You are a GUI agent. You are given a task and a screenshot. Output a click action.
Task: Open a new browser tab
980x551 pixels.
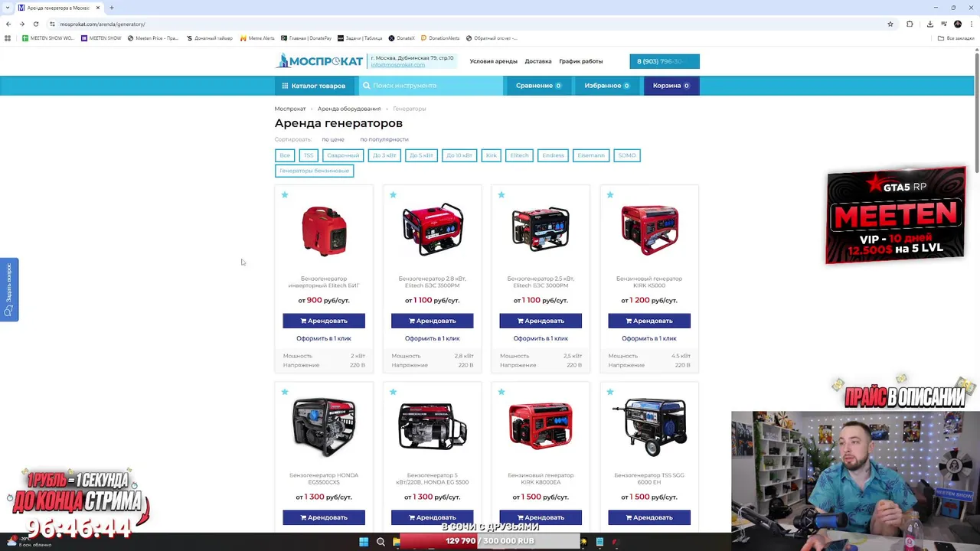click(112, 8)
